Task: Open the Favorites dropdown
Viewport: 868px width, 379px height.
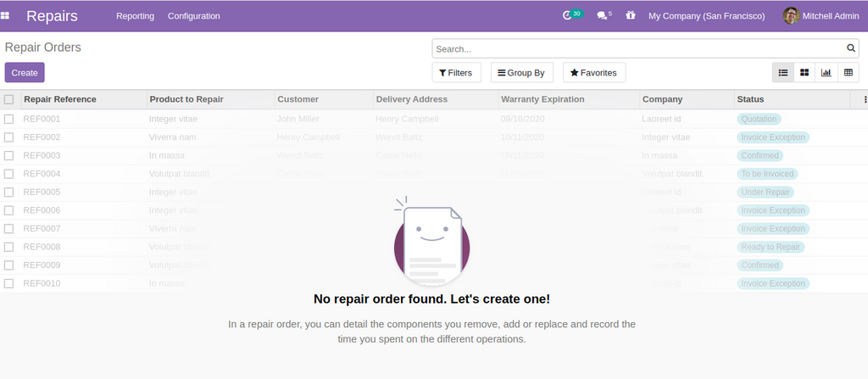Action: click(x=593, y=73)
